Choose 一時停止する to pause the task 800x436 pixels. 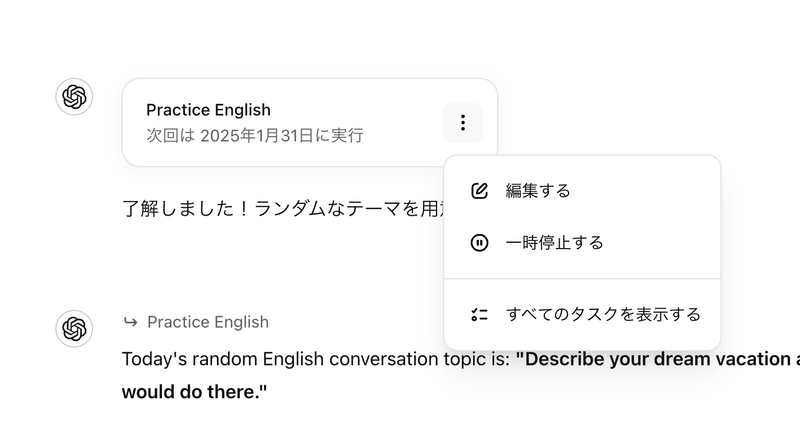click(x=554, y=242)
